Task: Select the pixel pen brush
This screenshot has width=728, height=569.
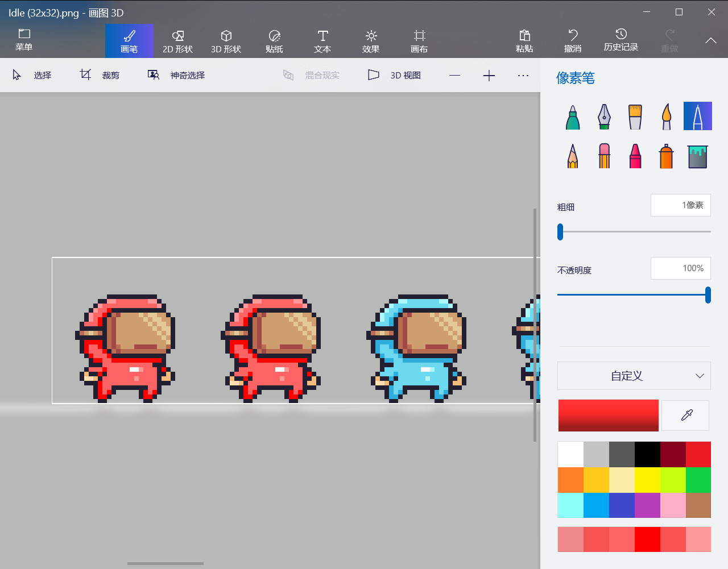Action: pos(698,117)
